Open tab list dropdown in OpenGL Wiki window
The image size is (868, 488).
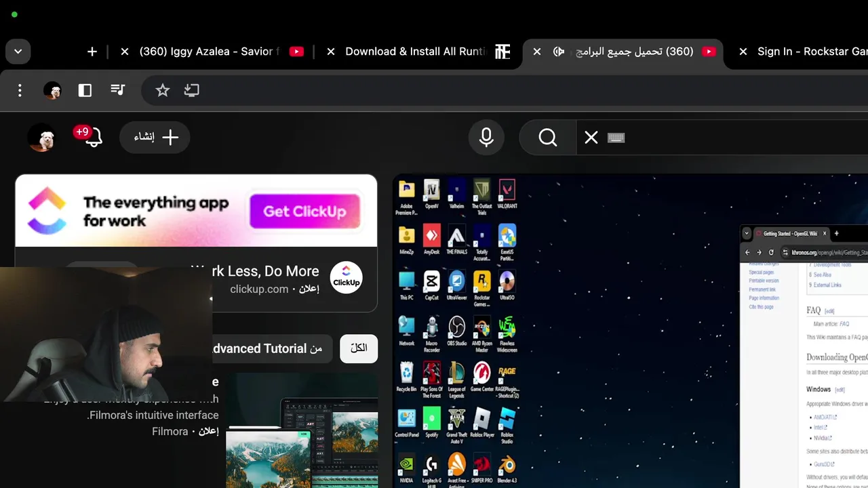[x=747, y=233]
